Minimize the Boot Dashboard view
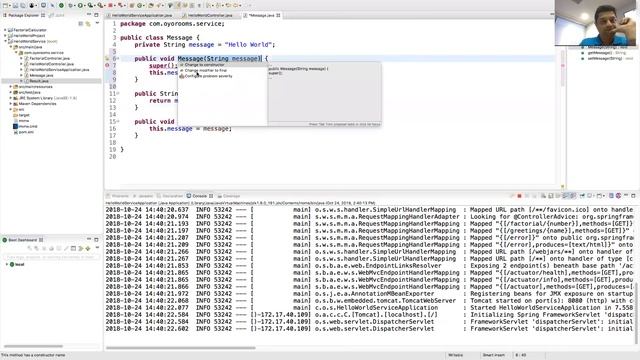The image size is (640, 360). [x=89, y=240]
